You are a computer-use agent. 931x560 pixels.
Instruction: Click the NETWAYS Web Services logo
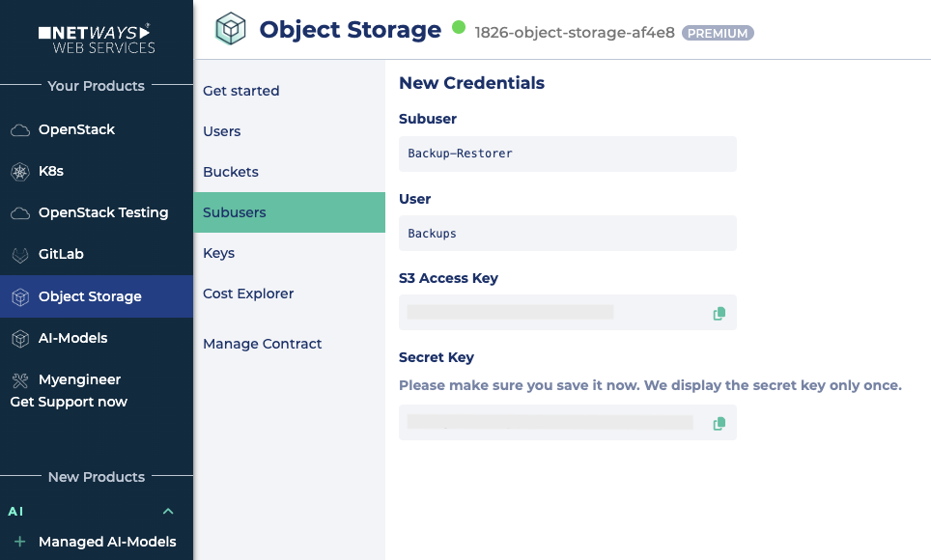[96, 39]
